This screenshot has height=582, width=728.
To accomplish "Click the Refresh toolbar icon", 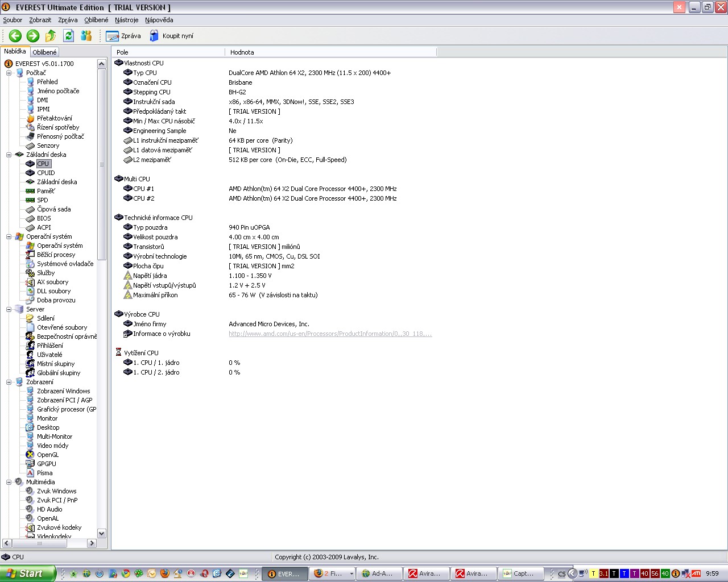I will point(68,36).
